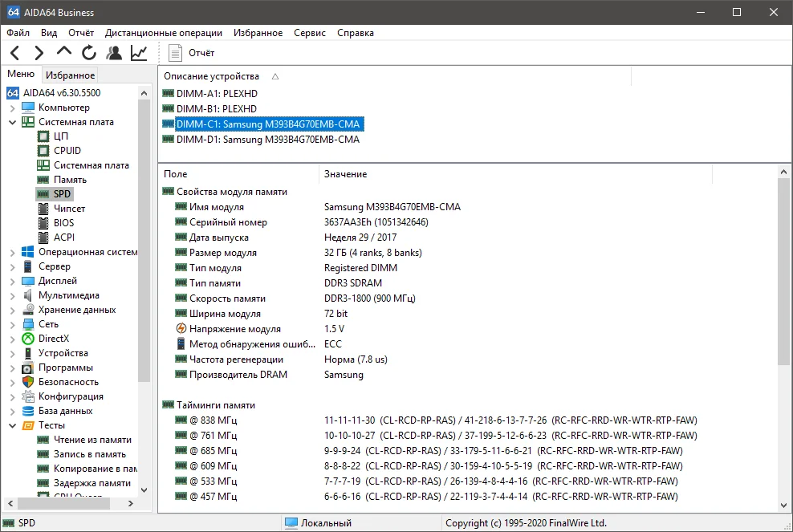The image size is (793, 532).
Task: Collapse the Тесты tree node
Action: click(x=13, y=425)
